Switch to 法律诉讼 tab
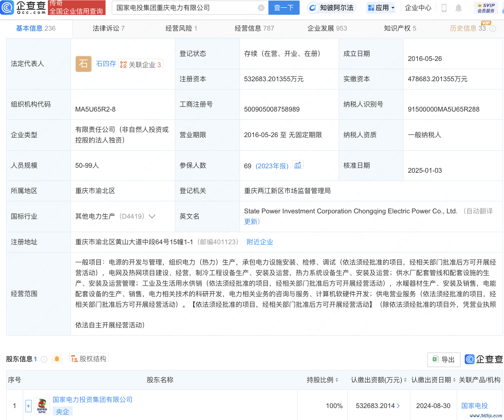This screenshot has width=504, height=420. 109,28
